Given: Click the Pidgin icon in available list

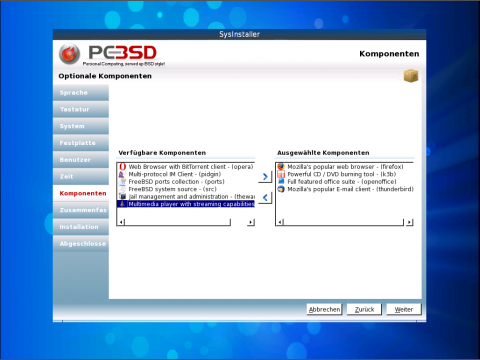Looking at the screenshot, I should tap(122, 174).
